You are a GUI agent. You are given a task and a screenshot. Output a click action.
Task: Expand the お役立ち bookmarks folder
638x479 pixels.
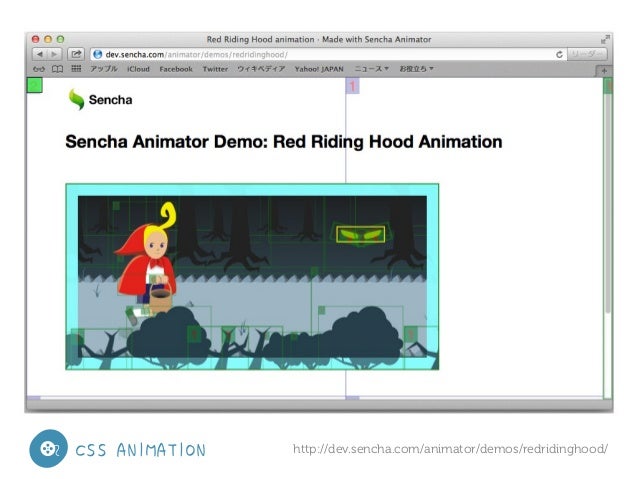[x=416, y=69]
